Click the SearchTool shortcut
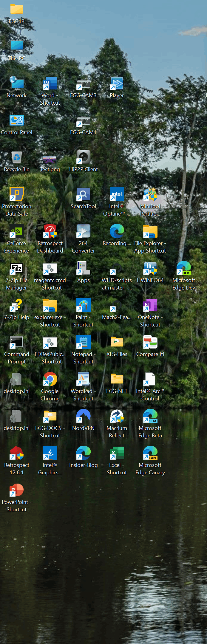This screenshot has height=644, width=207. (x=84, y=194)
